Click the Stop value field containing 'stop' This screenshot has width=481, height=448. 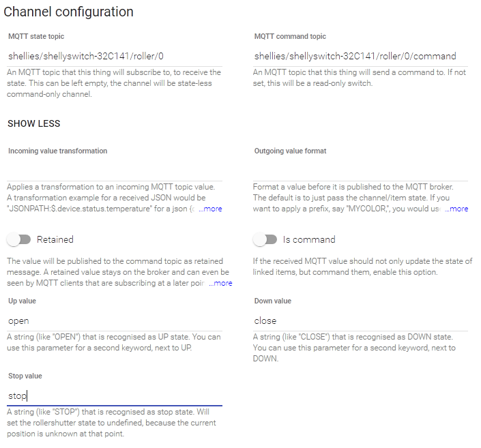pyautogui.click(x=114, y=395)
